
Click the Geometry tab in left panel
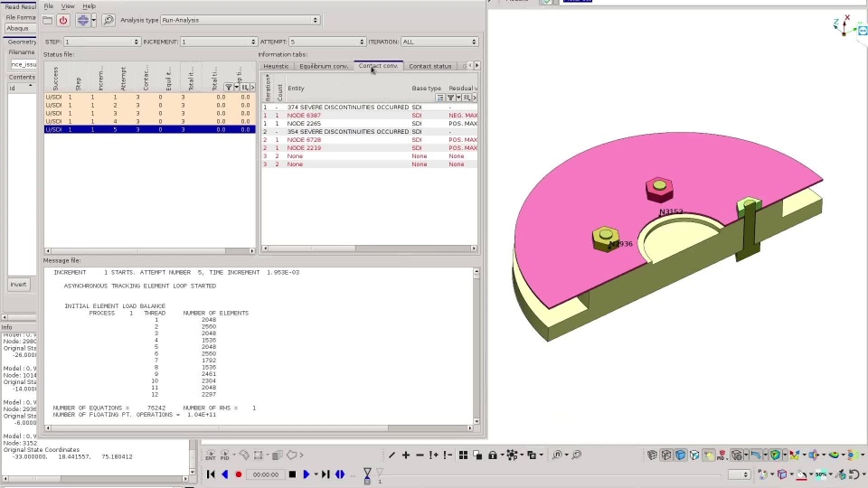(22, 42)
